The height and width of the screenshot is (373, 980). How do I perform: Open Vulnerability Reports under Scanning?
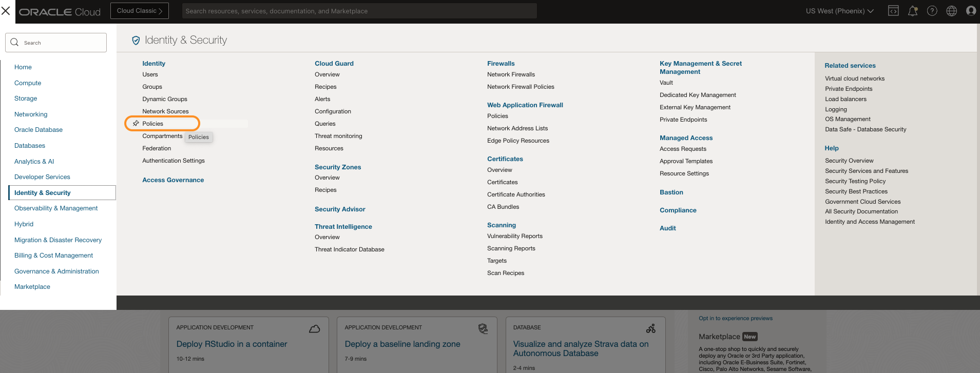coord(515,236)
